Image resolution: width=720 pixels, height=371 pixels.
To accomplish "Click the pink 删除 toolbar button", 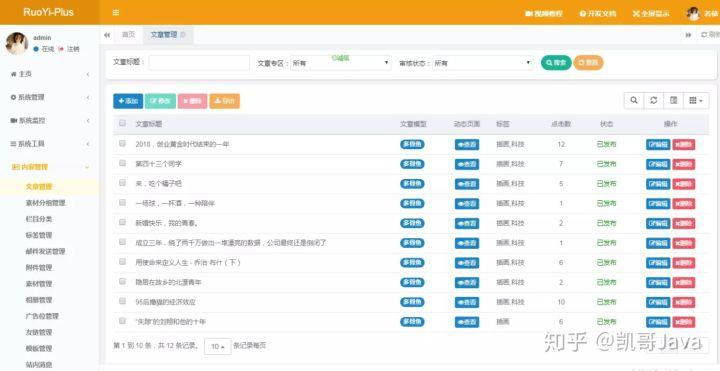I will [192, 101].
